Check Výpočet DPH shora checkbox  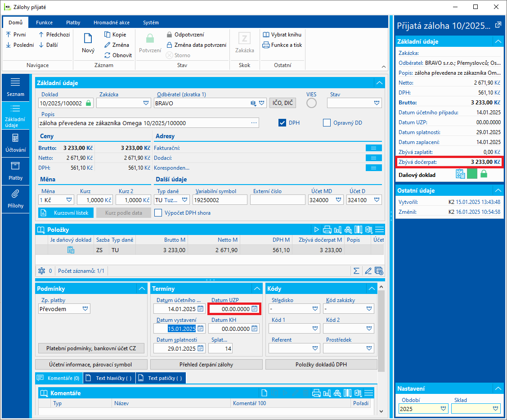(x=158, y=213)
